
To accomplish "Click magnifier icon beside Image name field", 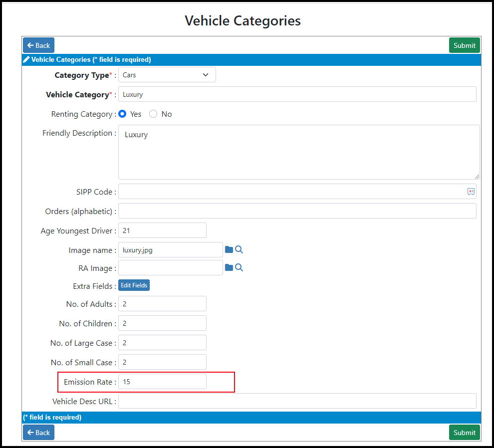I will pyautogui.click(x=239, y=249).
